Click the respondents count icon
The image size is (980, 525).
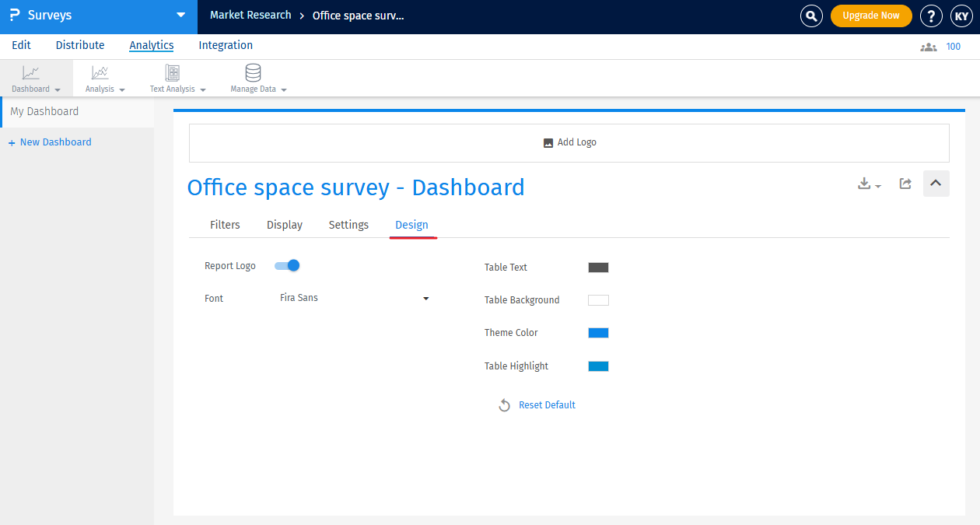(x=928, y=47)
